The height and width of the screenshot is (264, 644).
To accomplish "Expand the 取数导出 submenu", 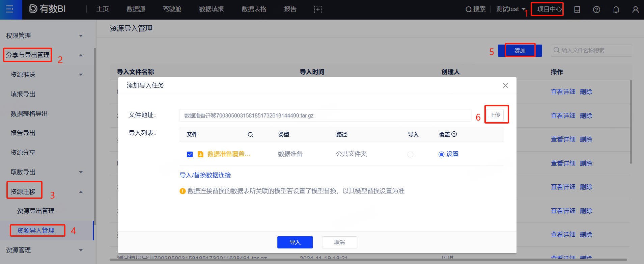I will click(81, 172).
